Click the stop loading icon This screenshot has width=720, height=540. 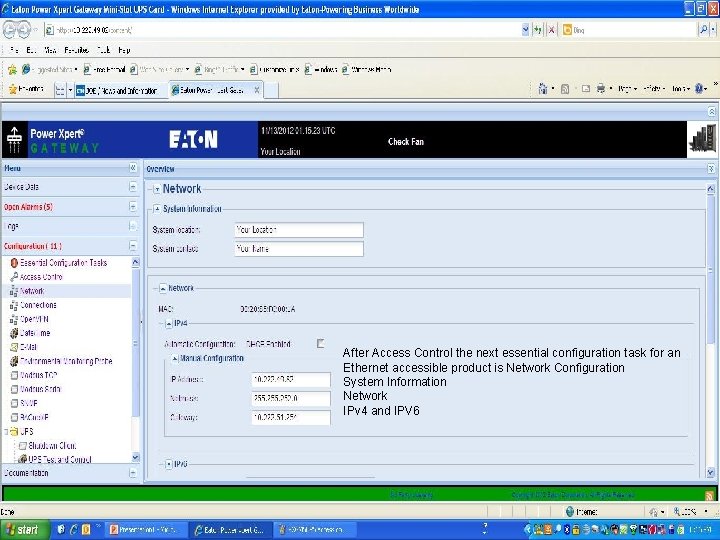tap(551, 30)
